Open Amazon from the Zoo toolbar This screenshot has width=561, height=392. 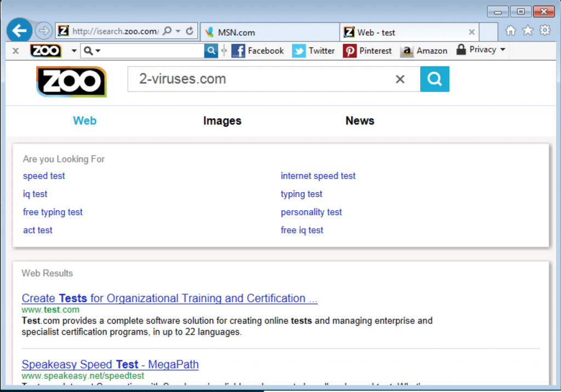click(x=423, y=51)
